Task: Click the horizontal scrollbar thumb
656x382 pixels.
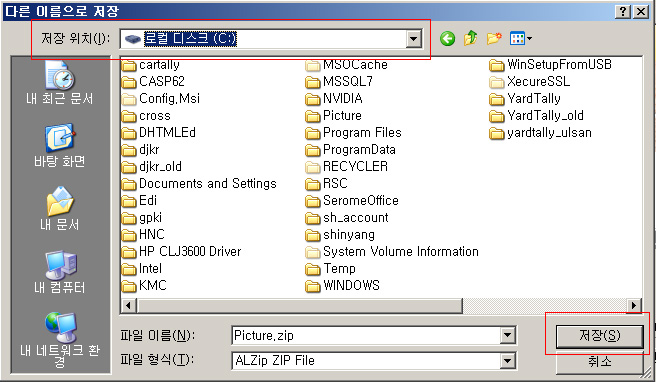Action: [299, 305]
